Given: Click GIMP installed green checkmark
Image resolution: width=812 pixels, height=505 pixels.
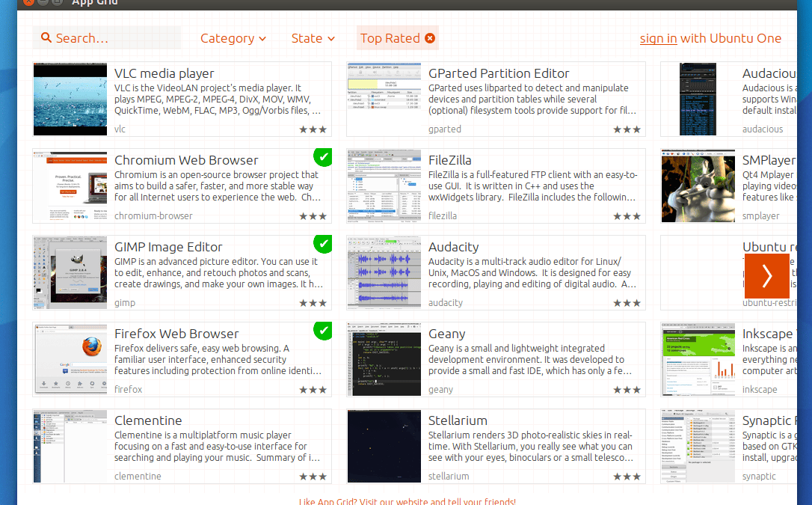Looking at the screenshot, I should (322, 244).
